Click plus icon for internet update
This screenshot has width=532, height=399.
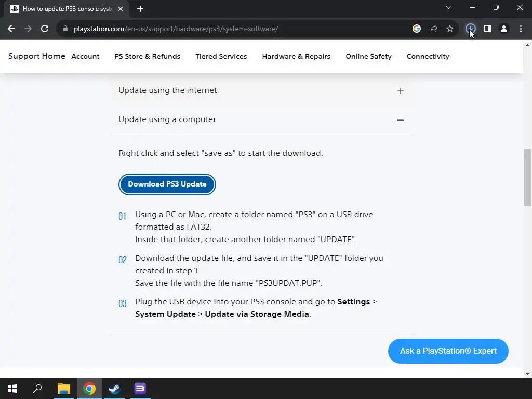[401, 91]
